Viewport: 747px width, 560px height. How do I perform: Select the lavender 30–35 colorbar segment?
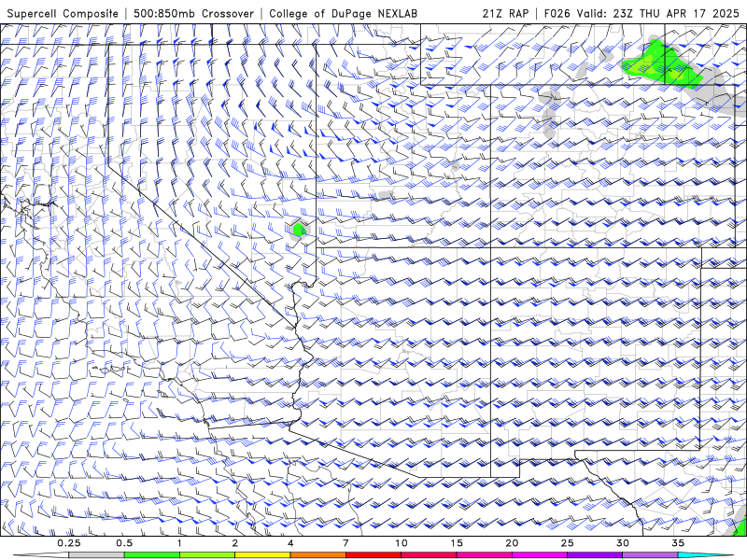pyautogui.click(x=650, y=555)
